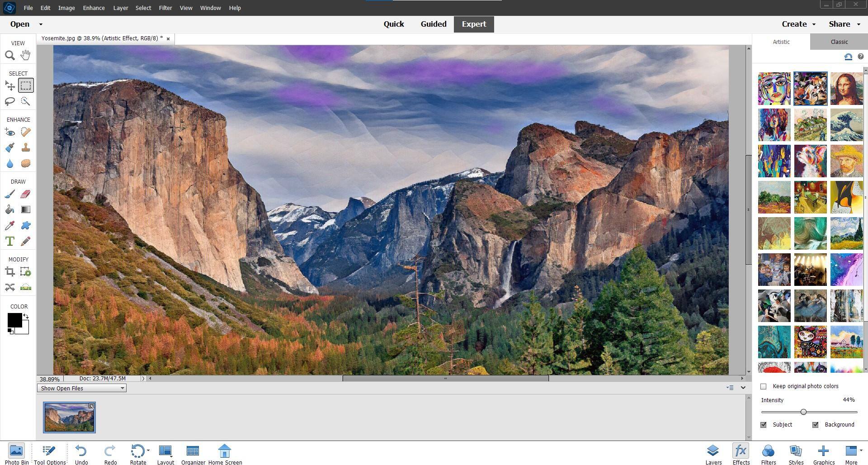Viewport: 868px width, 465px height.
Task: Choose the Eraser tool
Action: (x=26, y=194)
